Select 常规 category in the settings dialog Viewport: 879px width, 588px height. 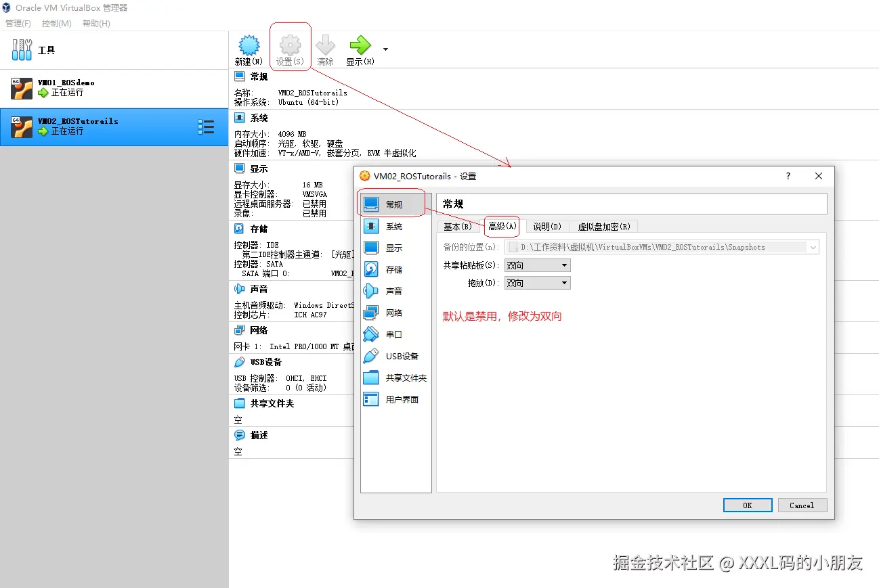[x=395, y=204]
